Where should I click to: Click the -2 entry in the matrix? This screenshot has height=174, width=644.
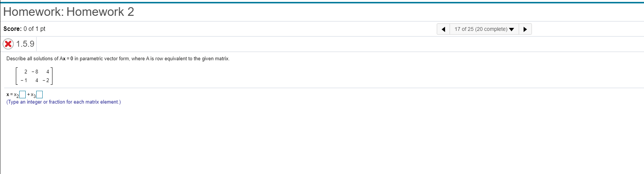pos(46,80)
